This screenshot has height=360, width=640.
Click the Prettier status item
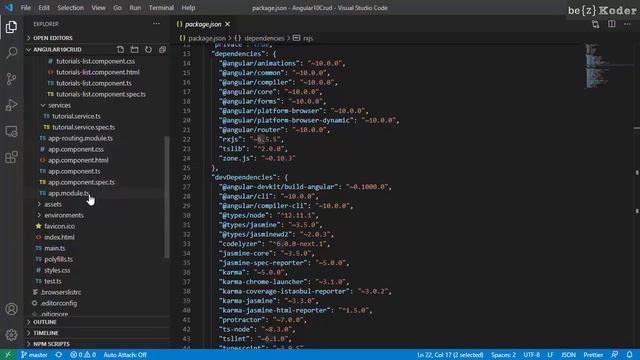click(593, 355)
